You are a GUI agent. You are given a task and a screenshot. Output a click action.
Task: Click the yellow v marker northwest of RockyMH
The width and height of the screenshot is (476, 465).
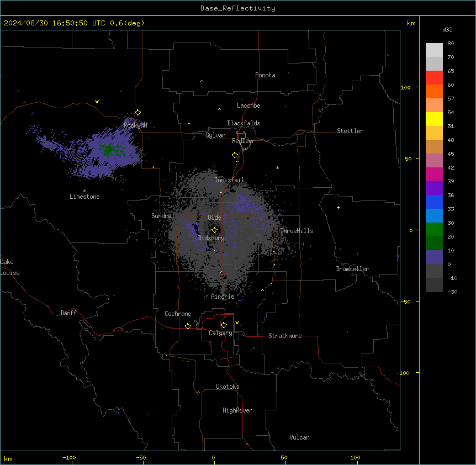click(97, 102)
